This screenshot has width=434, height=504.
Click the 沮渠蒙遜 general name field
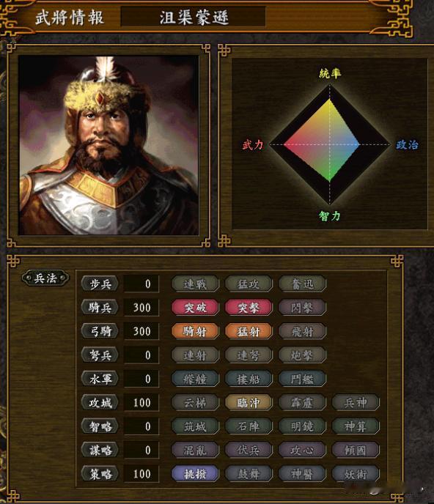pos(193,17)
